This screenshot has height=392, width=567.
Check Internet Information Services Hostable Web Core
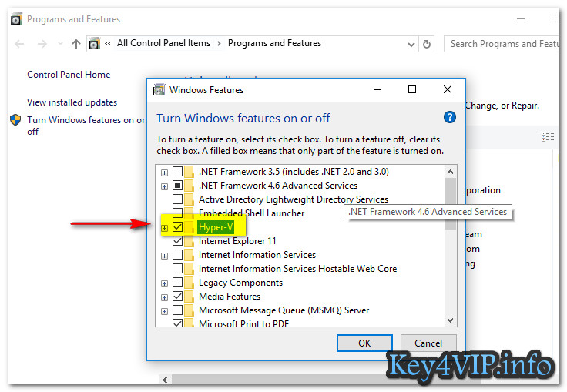(x=177, y=268)
